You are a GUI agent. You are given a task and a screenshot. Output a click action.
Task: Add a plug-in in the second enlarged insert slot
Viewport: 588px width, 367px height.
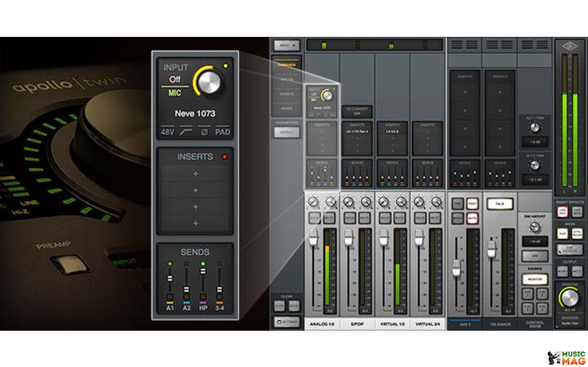pos(195,191)
